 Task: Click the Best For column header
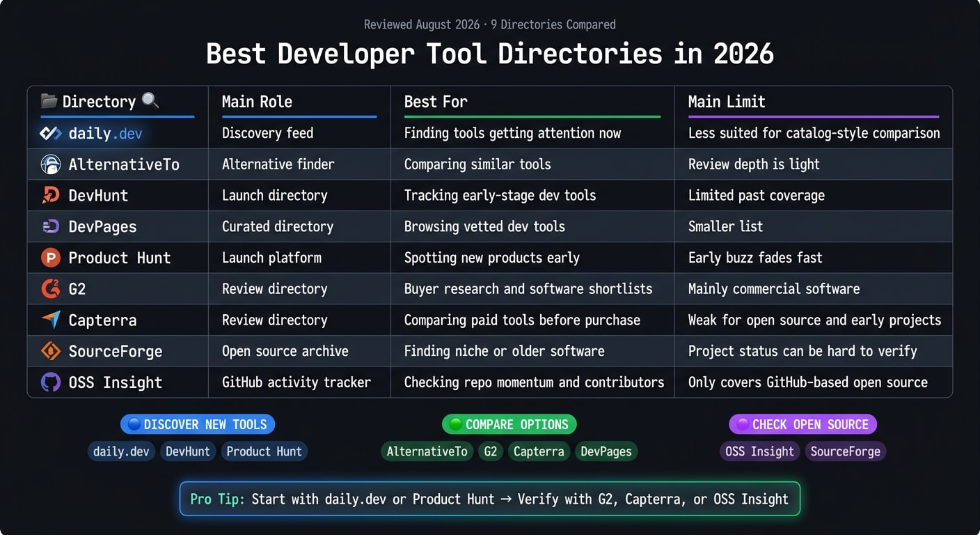436,102
